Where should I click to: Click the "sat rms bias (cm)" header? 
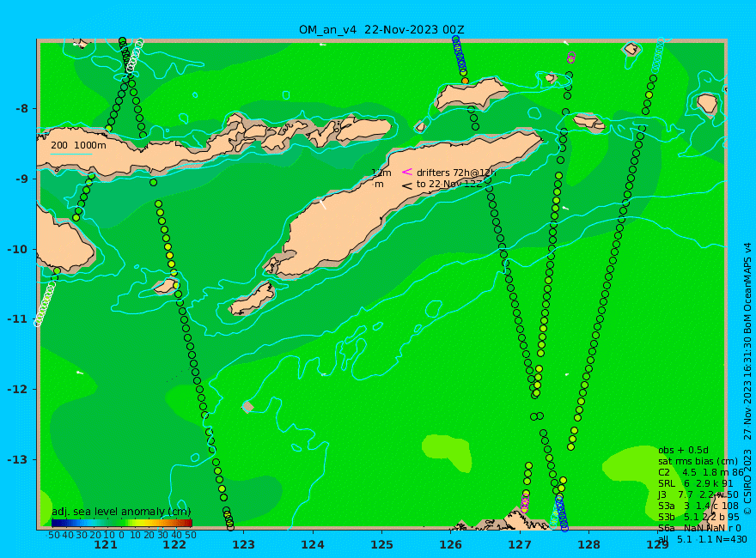click(x=698, y=461)
